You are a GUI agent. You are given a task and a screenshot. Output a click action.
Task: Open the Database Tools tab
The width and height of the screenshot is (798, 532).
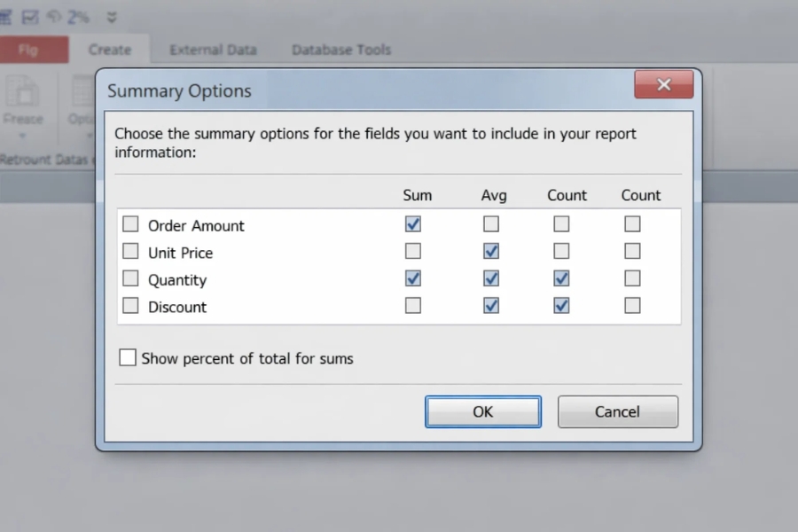pos(341,50)
